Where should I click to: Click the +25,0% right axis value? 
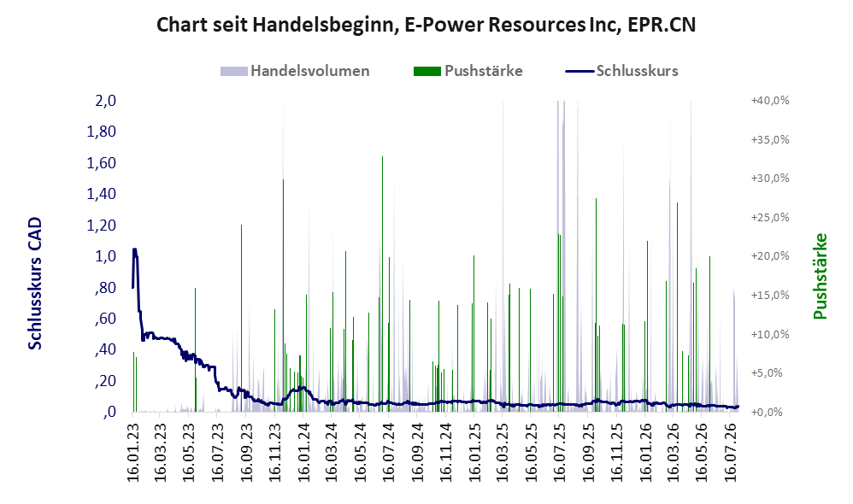coord(770,218)
